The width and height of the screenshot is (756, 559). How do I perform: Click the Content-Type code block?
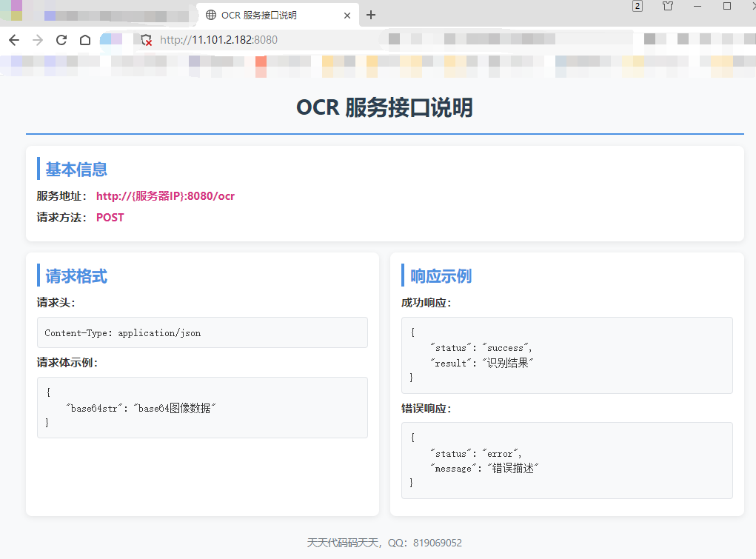tap(202, 332)
